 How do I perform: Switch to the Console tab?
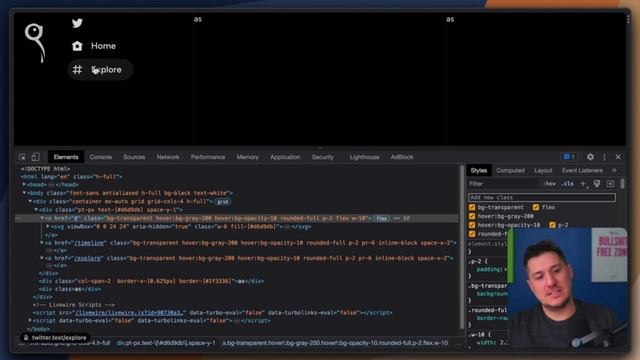pos(101,157)
